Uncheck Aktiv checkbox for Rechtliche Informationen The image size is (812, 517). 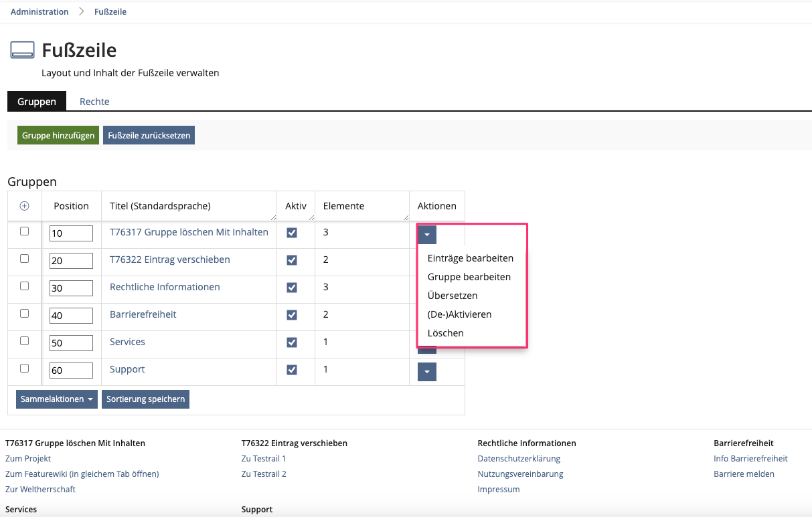292,288
